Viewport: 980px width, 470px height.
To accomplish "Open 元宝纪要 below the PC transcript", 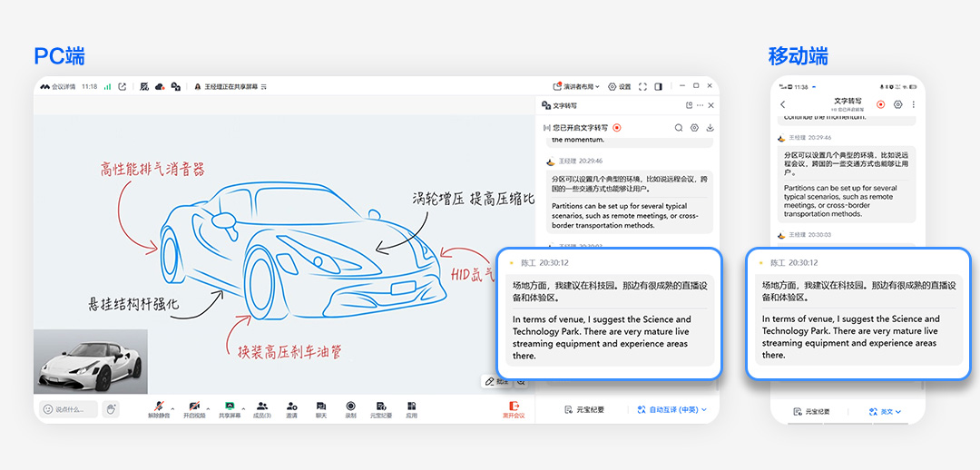I will coord(583,410).
